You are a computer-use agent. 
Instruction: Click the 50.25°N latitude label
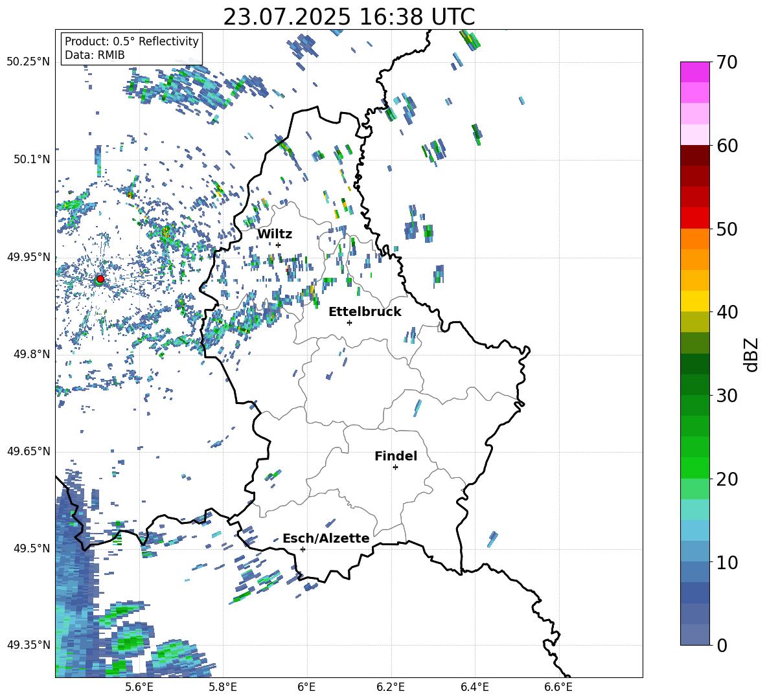(x=29, y=62)
